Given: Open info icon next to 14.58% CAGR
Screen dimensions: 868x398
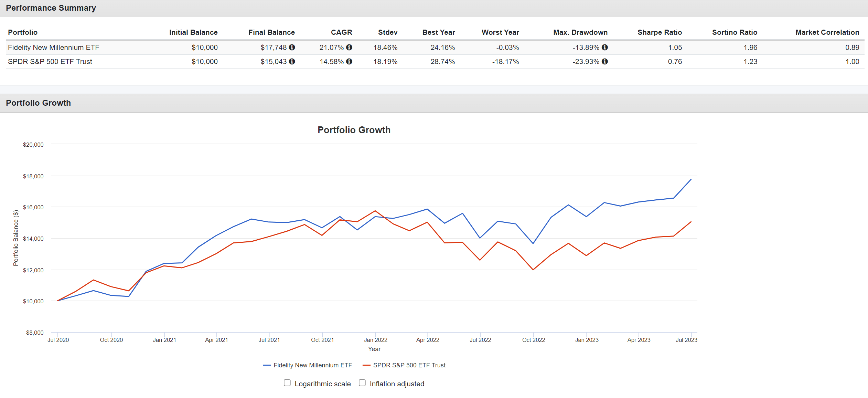Looking at the screenshot, I should (349, 61).
